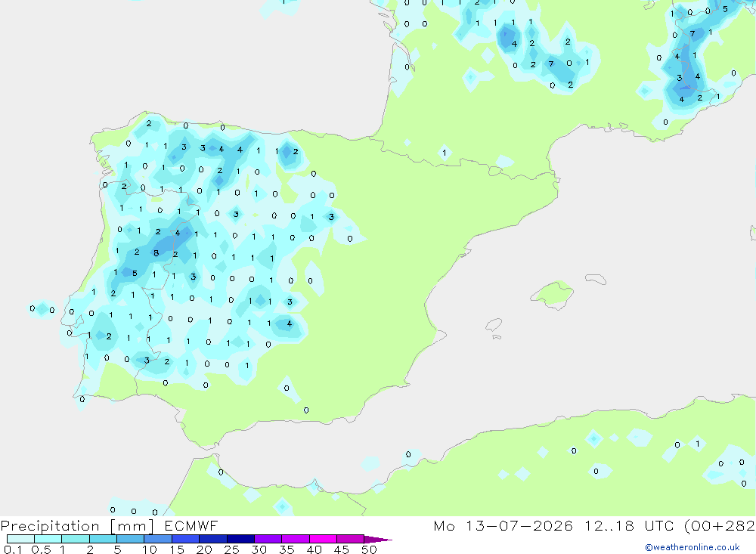The width and height of the screenshot is (756, 554).
Task: Click the Ibiza island outline
Action: point(494,325)
